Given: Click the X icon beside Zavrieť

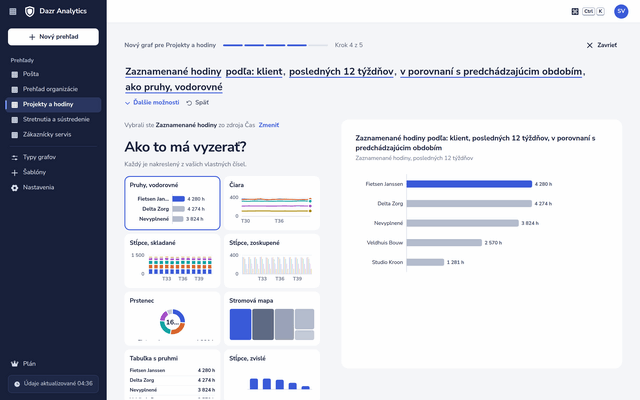Looking at the screenshot, I should click(x=589, y=45).
